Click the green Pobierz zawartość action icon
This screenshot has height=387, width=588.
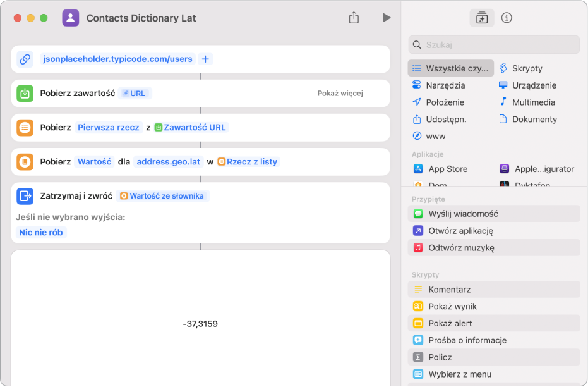pyautogui.click(x=25, y=94)
